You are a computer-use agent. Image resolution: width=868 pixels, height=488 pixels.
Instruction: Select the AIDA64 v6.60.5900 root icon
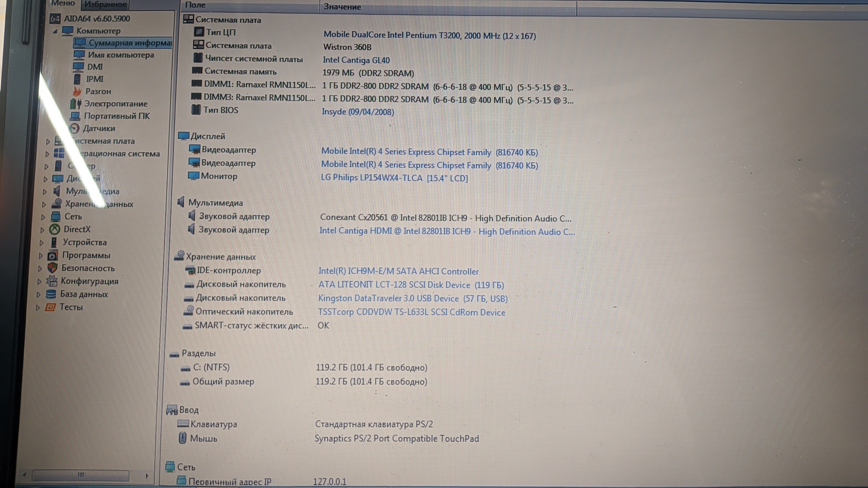[x=55, y=18]
